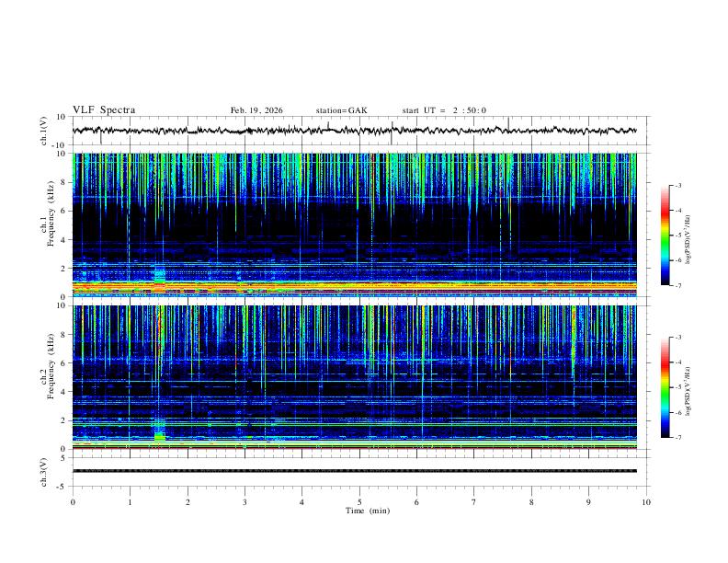Image resolution: width=728 pixels, height=563 pixels.
Task: Click the "VLF Spectra" title text
Action: [x=104, y=110]
